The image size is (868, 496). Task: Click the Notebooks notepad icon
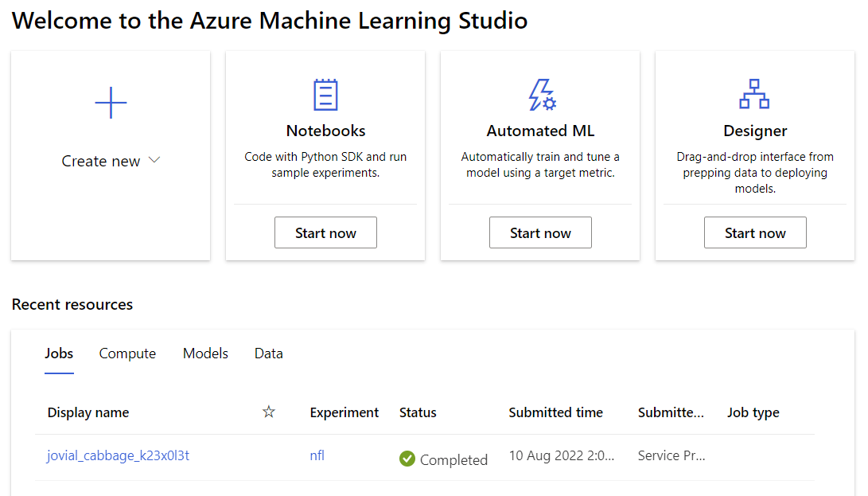pos(325,95)
